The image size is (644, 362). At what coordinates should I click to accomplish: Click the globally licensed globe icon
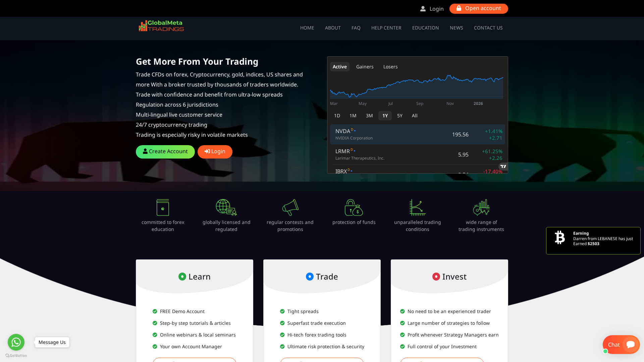pos(226,207)
